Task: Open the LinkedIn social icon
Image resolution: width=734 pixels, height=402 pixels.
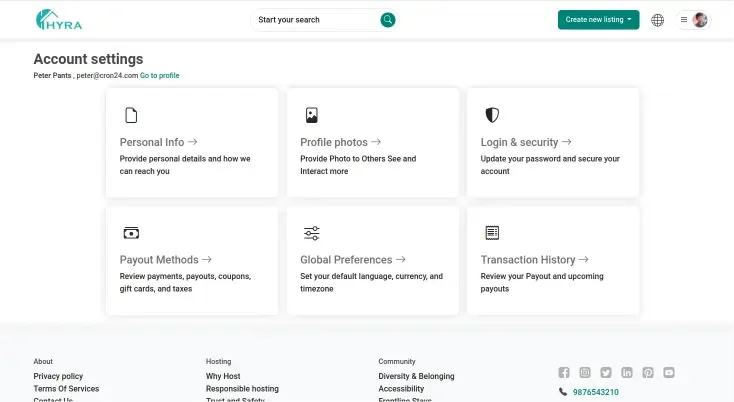Action: [x=627, y=373]
